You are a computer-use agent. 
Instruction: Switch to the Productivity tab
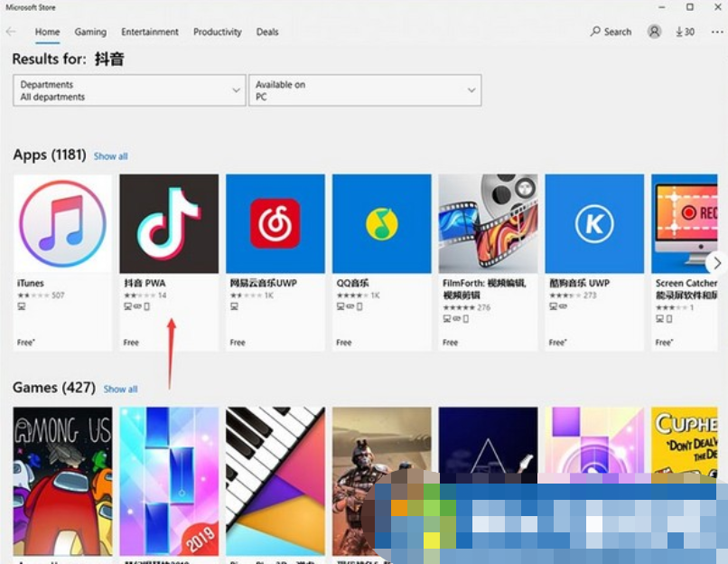218,32
